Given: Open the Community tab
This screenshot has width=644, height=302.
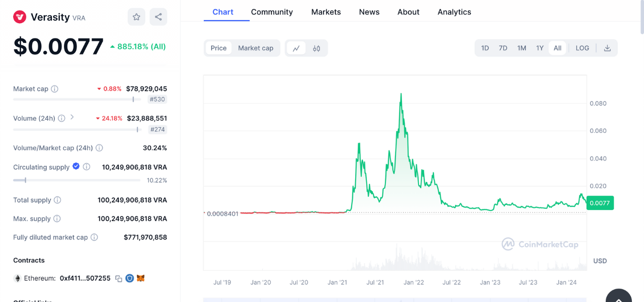Looking at the screenshot, I should click(x=272, y=12).
